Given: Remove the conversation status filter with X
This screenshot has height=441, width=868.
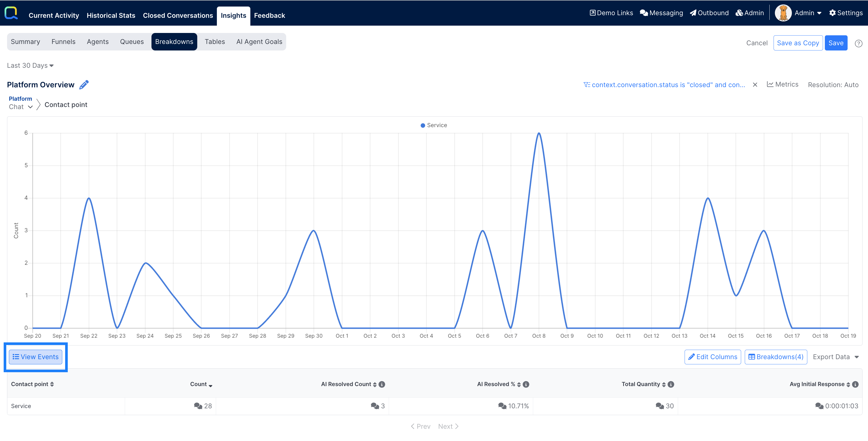Looking at the screenshot, I should pyautogui.click(x=755, y=85).
